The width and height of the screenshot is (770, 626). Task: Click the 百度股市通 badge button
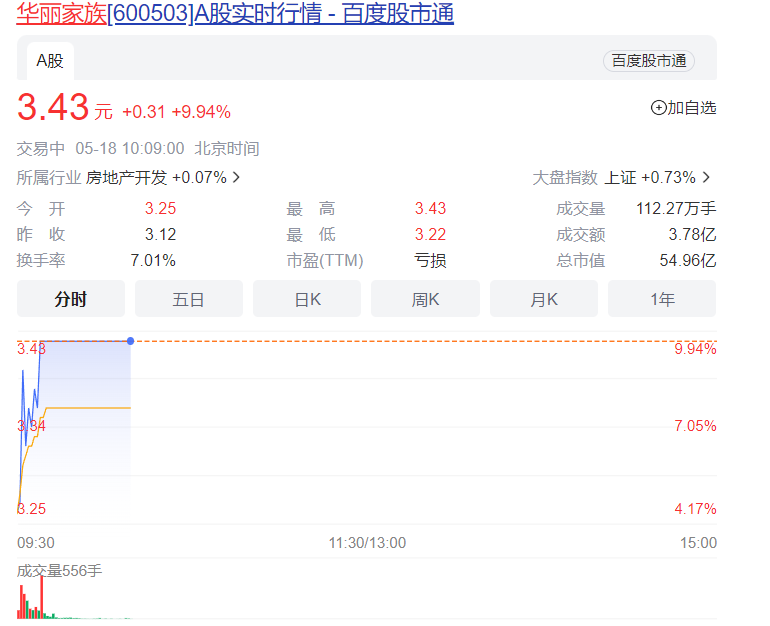[649, 61]
